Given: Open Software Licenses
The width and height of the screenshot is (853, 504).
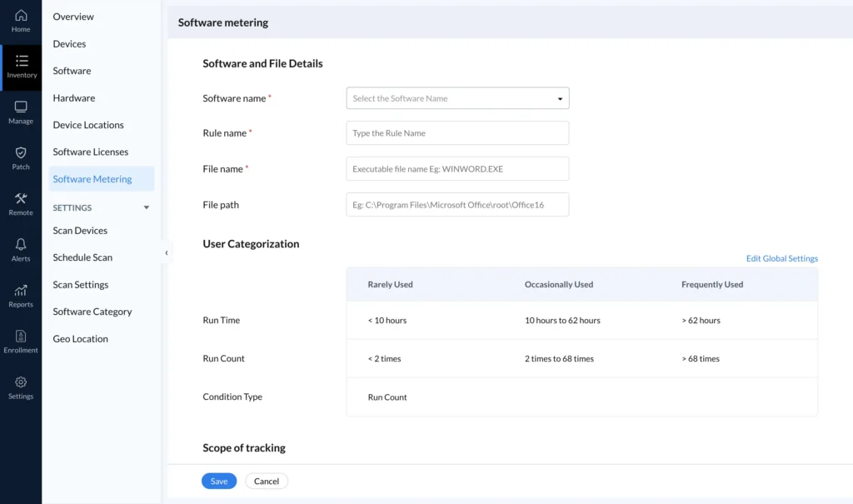Looking at the screenshot, I should [90, 152].
